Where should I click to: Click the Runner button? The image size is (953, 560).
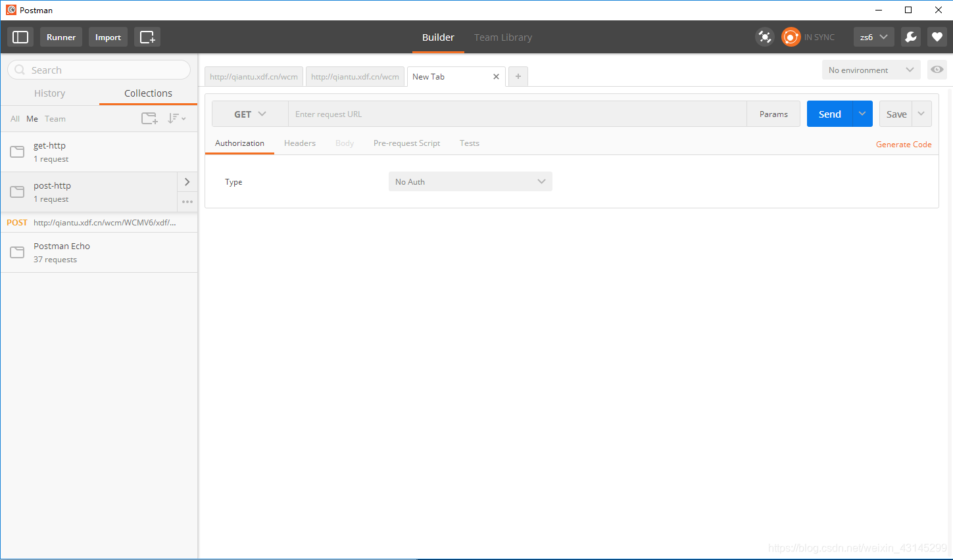pyautogui.click(x=61, y=37)
